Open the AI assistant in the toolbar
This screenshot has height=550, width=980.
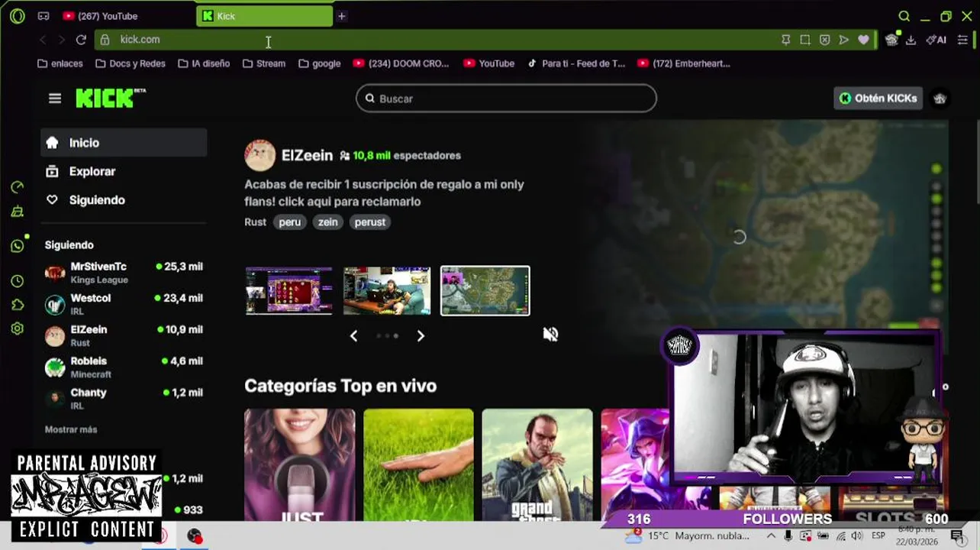(936, 40)
